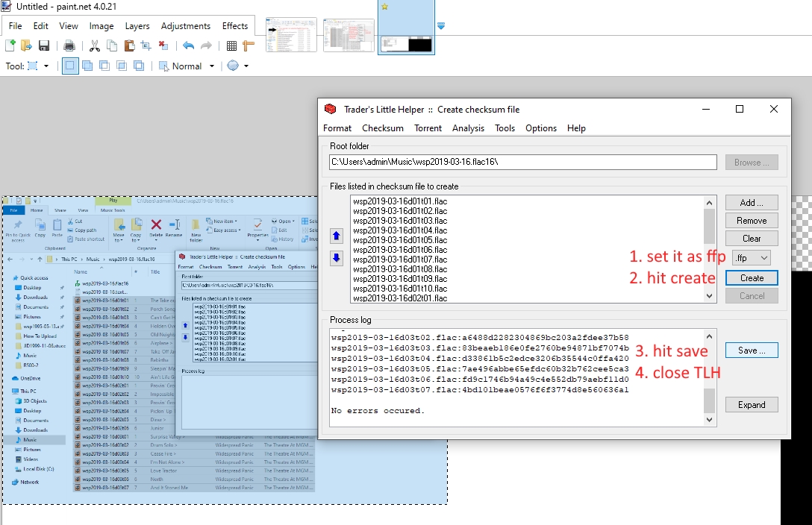Click the Expand button
Screen dimensions: 812x525
(752, 404)
